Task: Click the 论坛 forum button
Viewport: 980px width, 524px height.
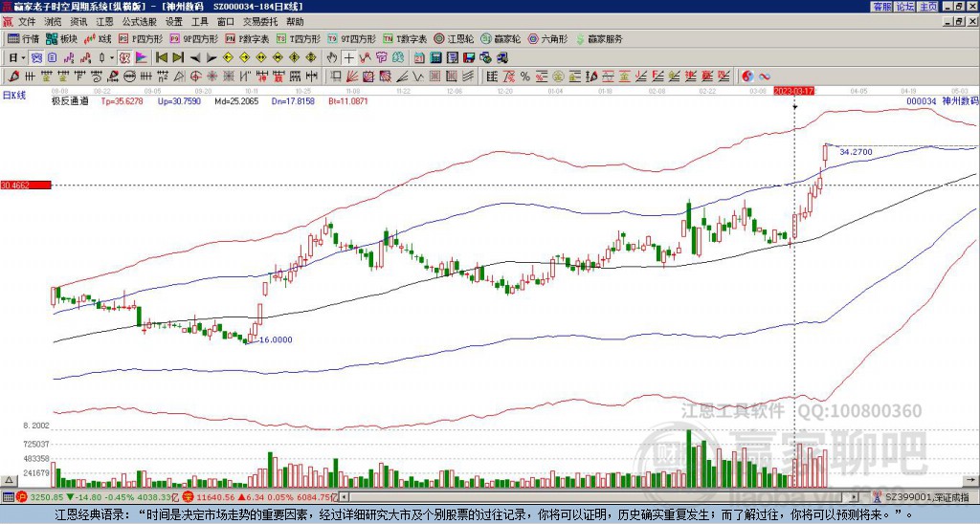Action: coord(904,6)
